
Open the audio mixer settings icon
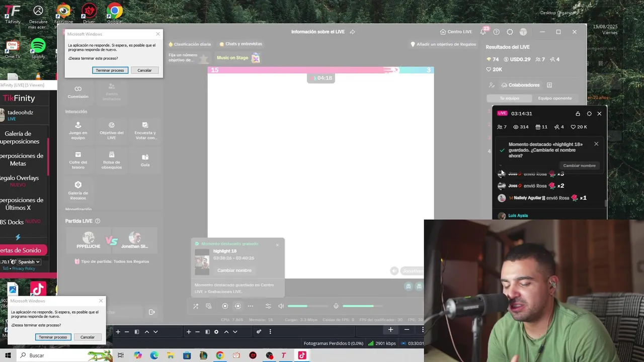tap(268, 306)
